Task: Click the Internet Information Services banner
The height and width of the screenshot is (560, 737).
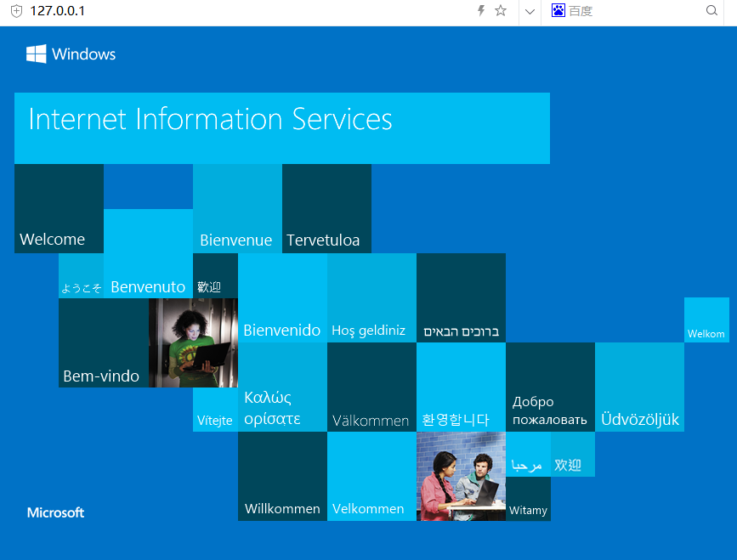Action: pos(281,127)
